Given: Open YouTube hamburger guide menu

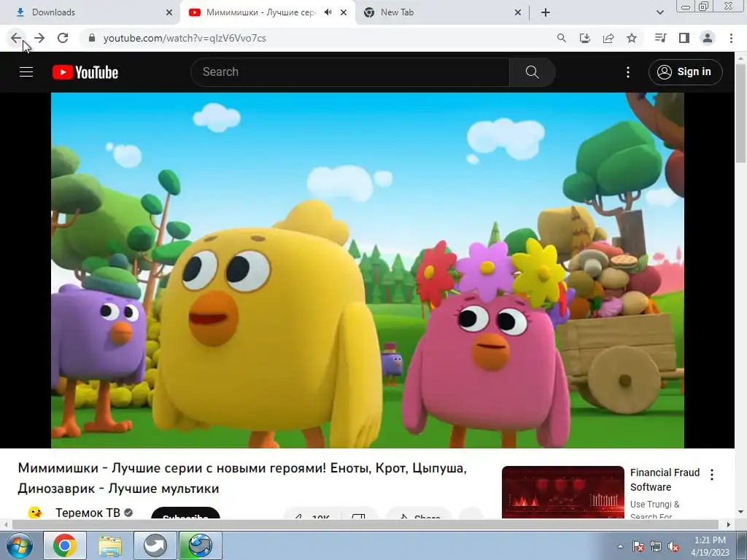Looking at the screenshot, I should click(26, 72).
